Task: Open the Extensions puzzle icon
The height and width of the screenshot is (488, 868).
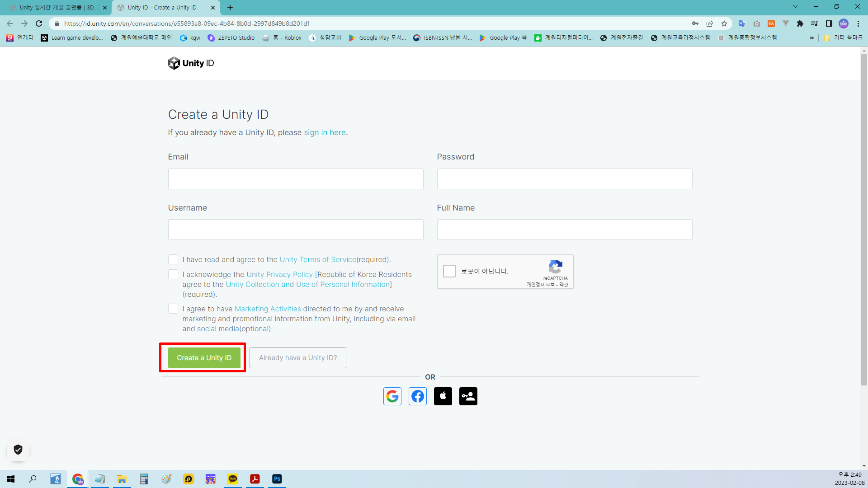Action: (x=800, y=23)
